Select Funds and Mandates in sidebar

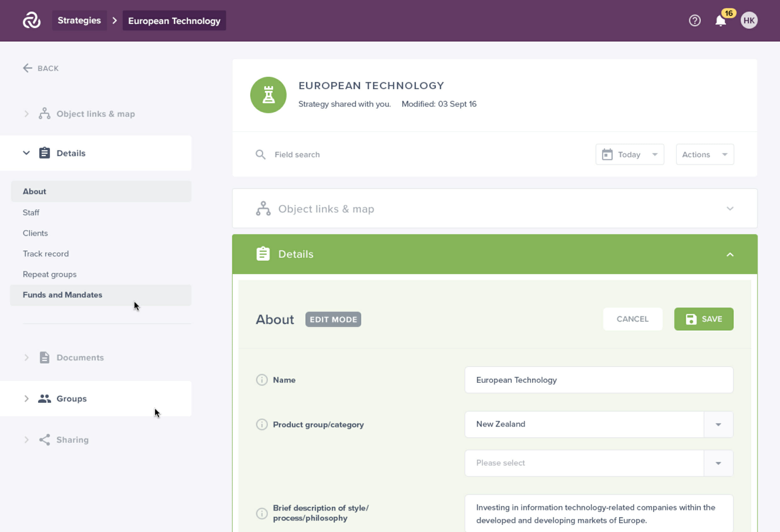coord(101,295)
